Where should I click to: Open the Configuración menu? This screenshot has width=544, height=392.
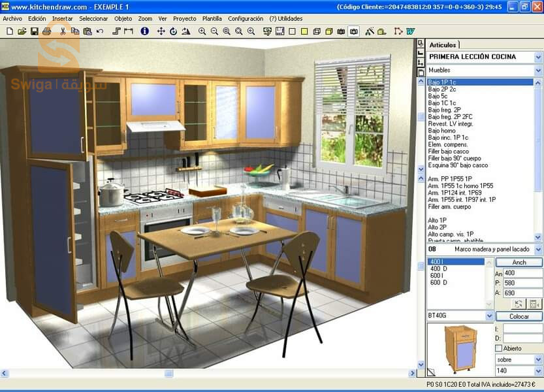coord(246,18)
